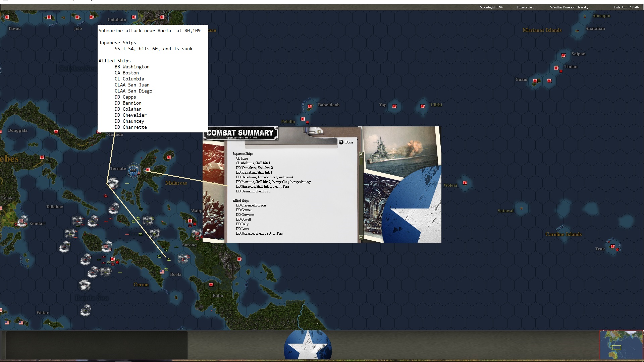The image size is (644, 362).
Task: Select the Japanese base flag at Woleai
Action: pos(465,183)
